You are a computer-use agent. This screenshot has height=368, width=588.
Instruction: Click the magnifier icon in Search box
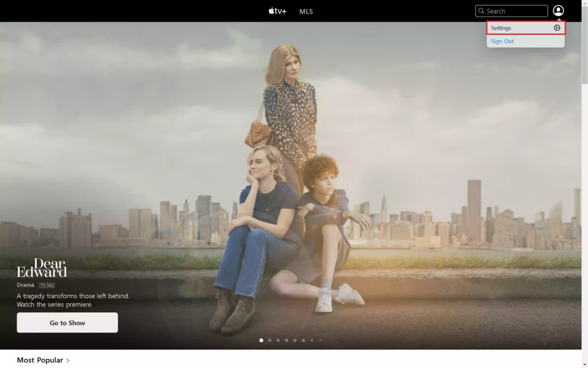[x=481, y=11]
